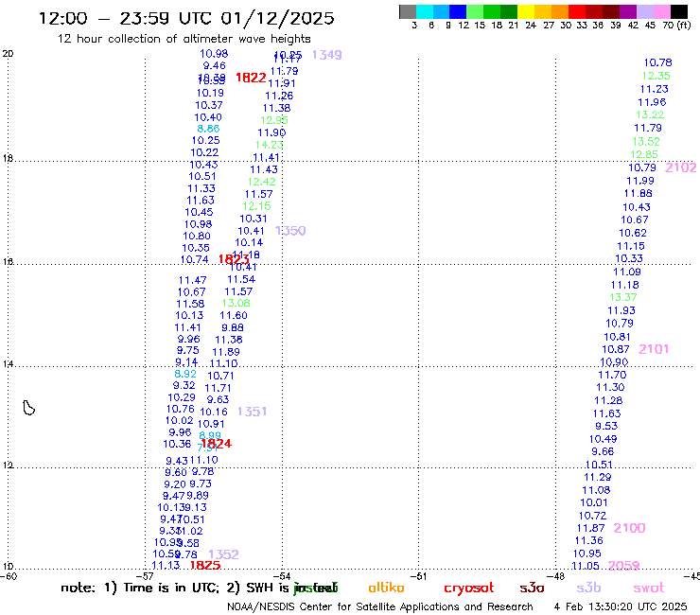
Task: Click the light blue wave height '8.92'
Action: point(185,374)
